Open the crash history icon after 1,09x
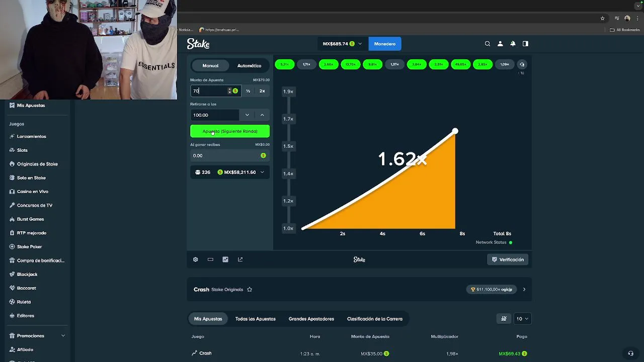The image size is (644, 362). click(x=522, y=64)
